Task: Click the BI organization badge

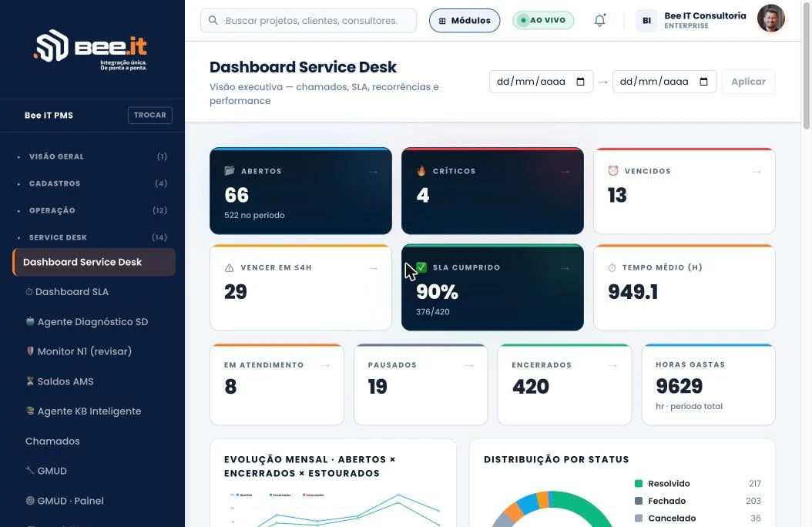Action: coord(646,21)
